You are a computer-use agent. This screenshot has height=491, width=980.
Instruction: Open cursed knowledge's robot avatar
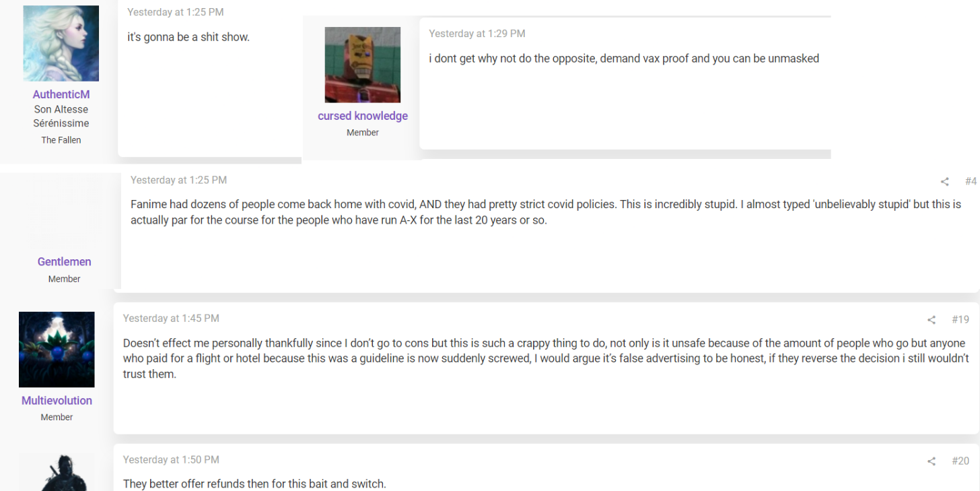[363, 65]
